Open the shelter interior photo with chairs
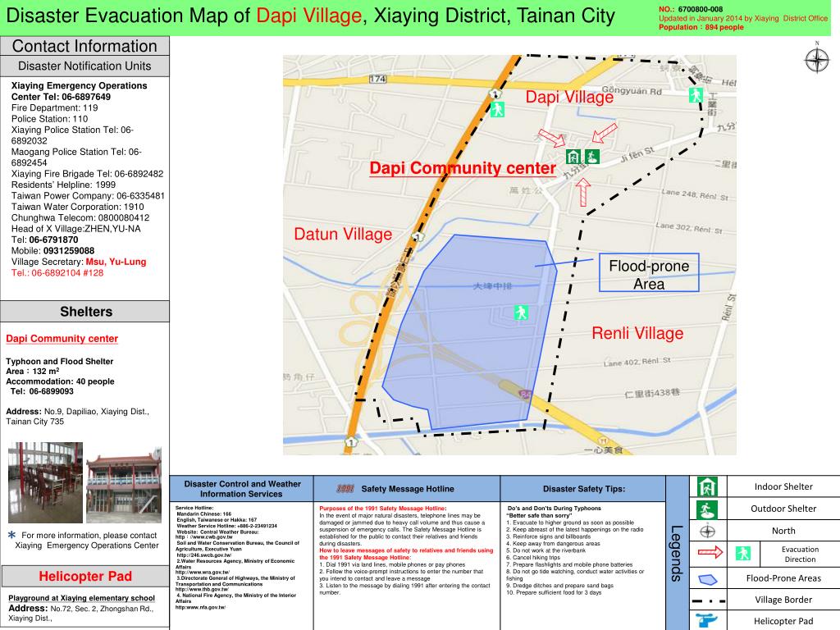This screenshot has width=840, height=630. tap(46, 482)
